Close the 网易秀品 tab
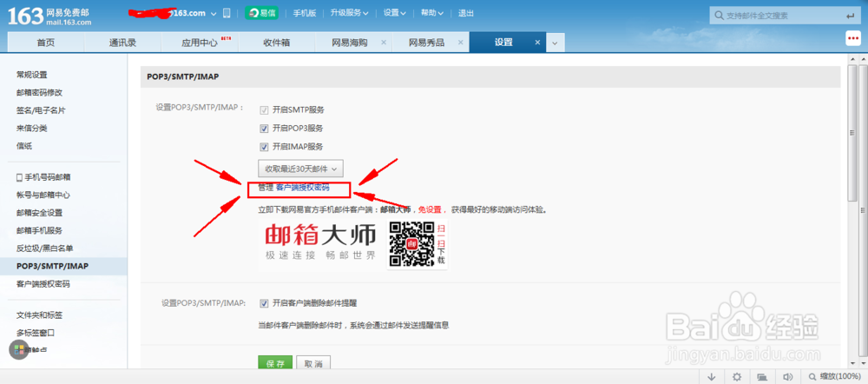 tap(460, 43)
